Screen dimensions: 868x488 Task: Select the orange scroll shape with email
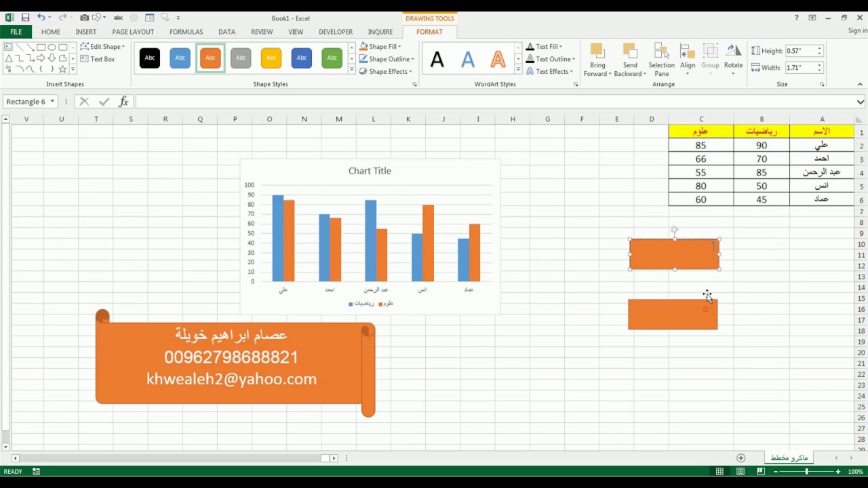tap(235, 363)
